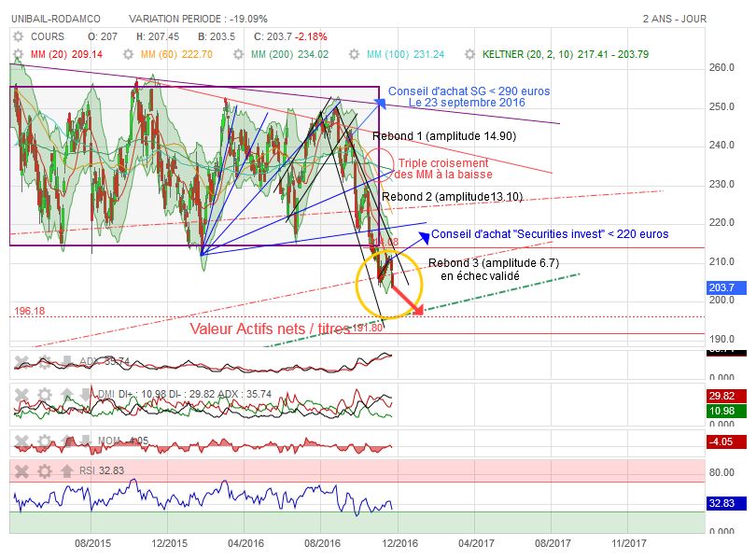Image resolution: width=756 pixels, height=560 pixels.
Task: Move the MOM panel down
Action: [85, 441]
